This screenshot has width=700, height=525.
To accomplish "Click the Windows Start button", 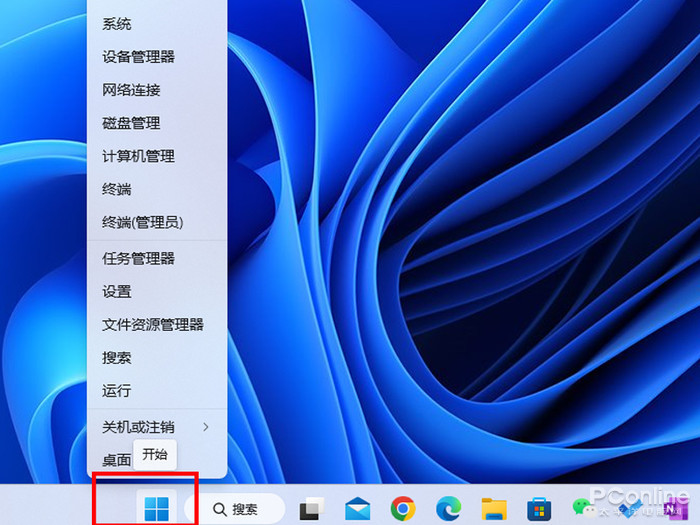I will (157, 508).
